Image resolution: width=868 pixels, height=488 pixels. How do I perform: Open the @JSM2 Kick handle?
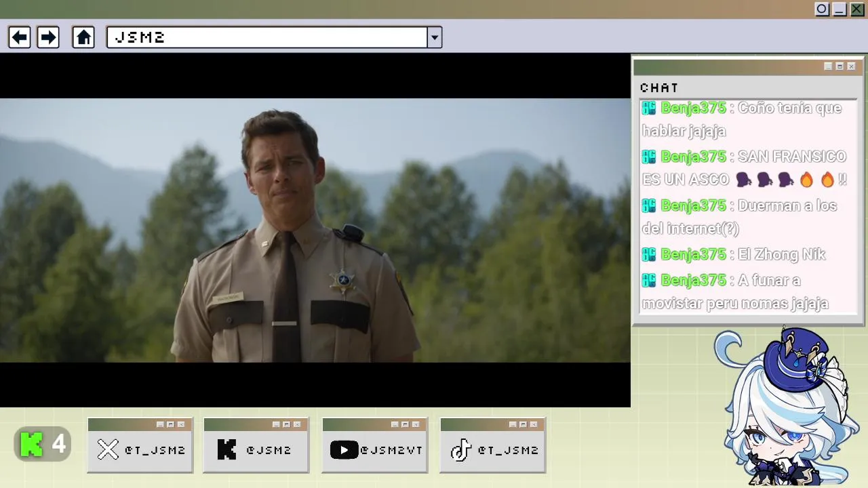[x=269, y=450]
